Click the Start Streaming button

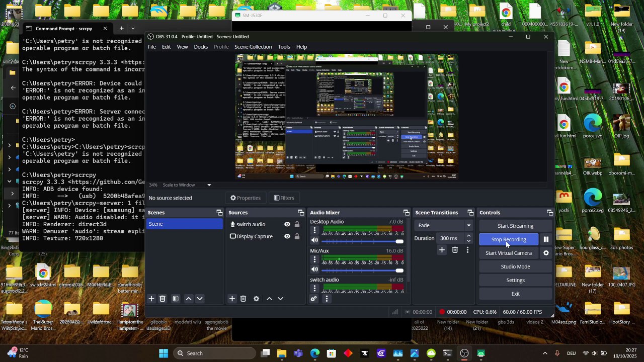515,226
